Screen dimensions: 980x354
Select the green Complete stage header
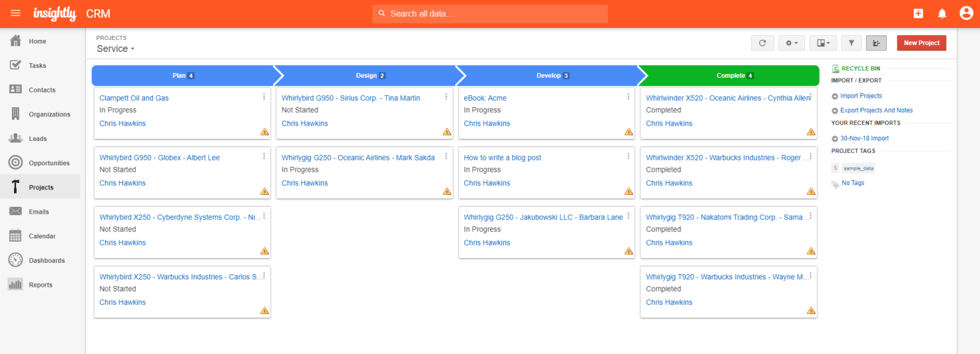coord(729,76)
